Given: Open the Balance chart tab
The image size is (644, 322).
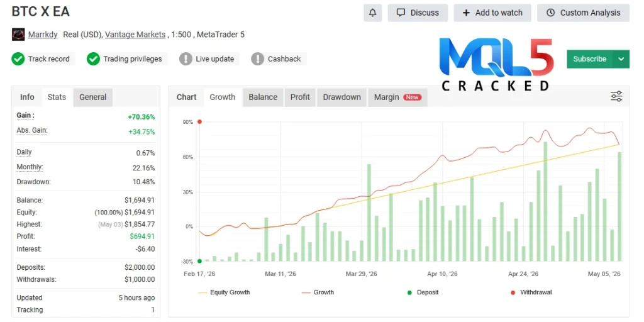Looking at the screenshot, I should pos(263,97).
